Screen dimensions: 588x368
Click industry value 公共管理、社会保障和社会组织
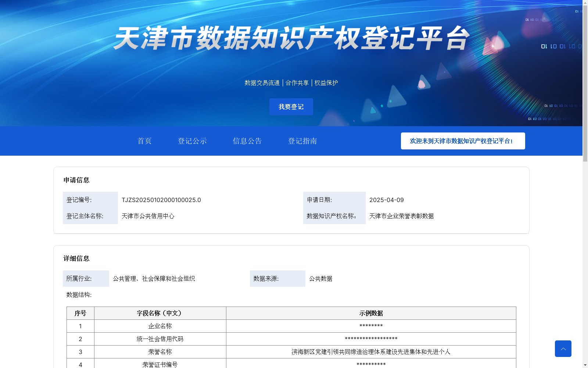click(x=154, y=279)
